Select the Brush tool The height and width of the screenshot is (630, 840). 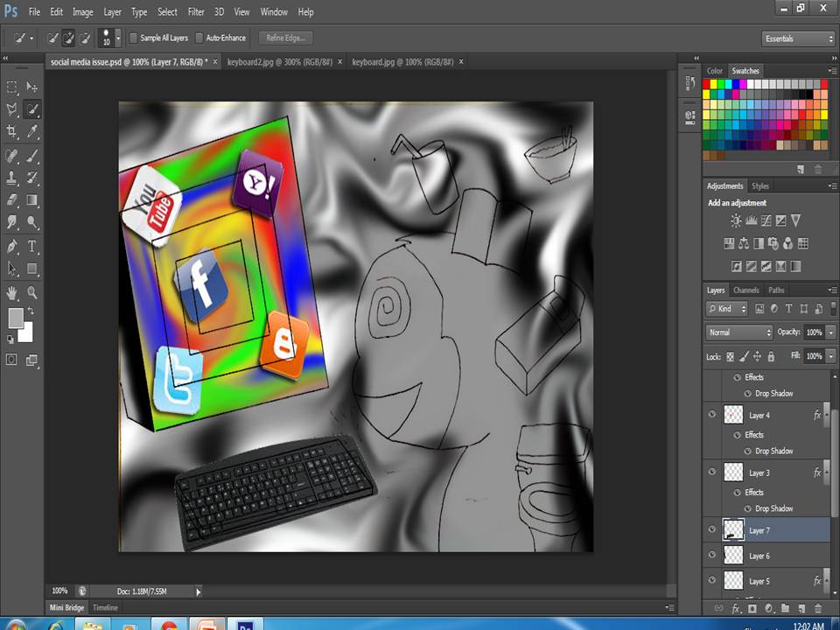pyautogui.click(x=32, y=156)
